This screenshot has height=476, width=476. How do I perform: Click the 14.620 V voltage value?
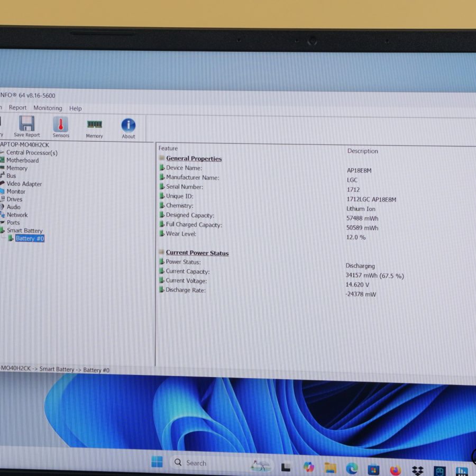[x=358, y=285]
